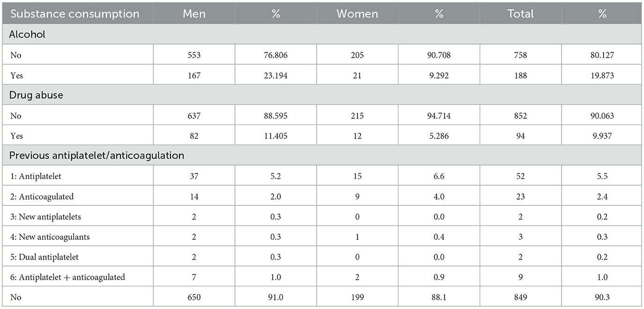This screenshot has width=644, height=309.
Task: Select the cell showing 553 men
Action: point(194,55)
